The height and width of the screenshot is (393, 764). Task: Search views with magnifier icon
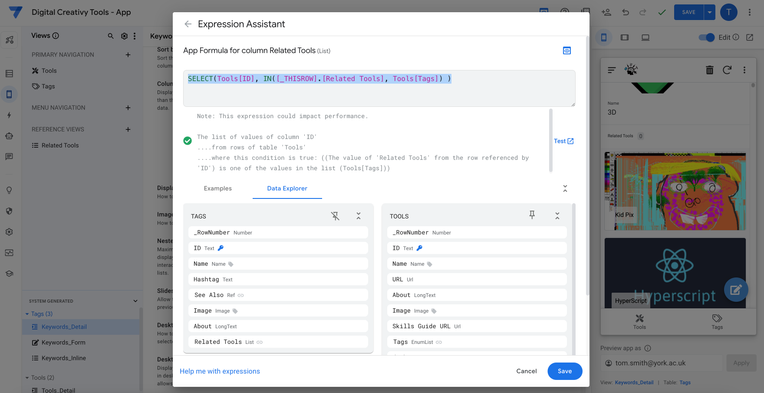coord(111,36)
